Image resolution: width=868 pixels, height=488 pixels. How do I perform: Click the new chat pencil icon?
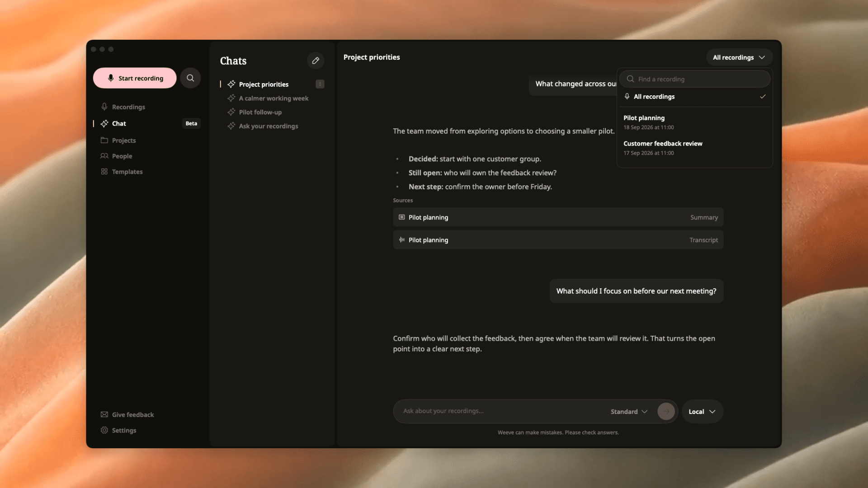(x=316, y=61)
